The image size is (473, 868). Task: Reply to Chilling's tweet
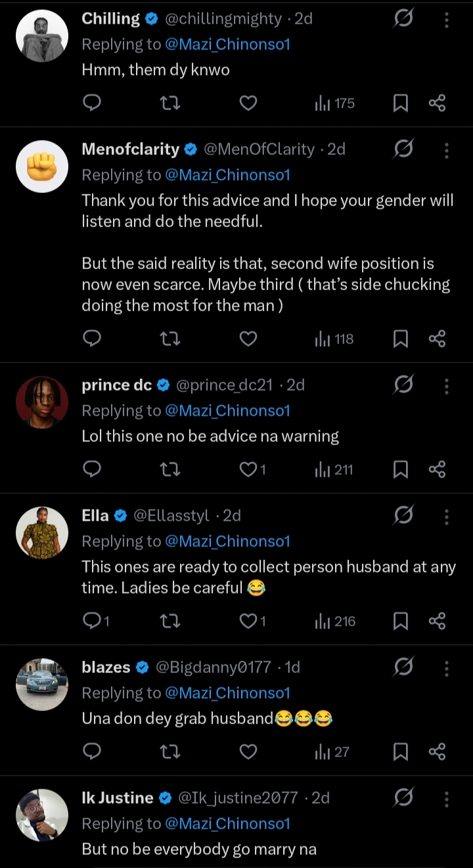click(x=93, y=103)
